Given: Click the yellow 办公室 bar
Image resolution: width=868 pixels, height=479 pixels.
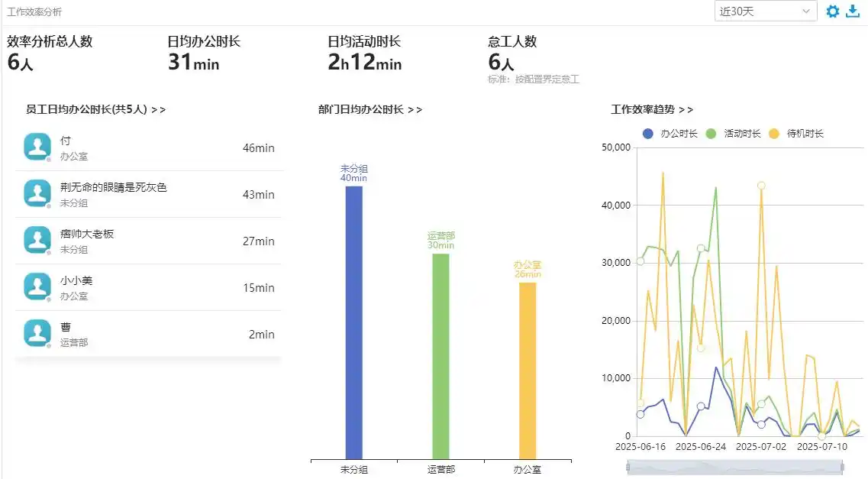Looking at the screenshot, I should tap(528, 371).
